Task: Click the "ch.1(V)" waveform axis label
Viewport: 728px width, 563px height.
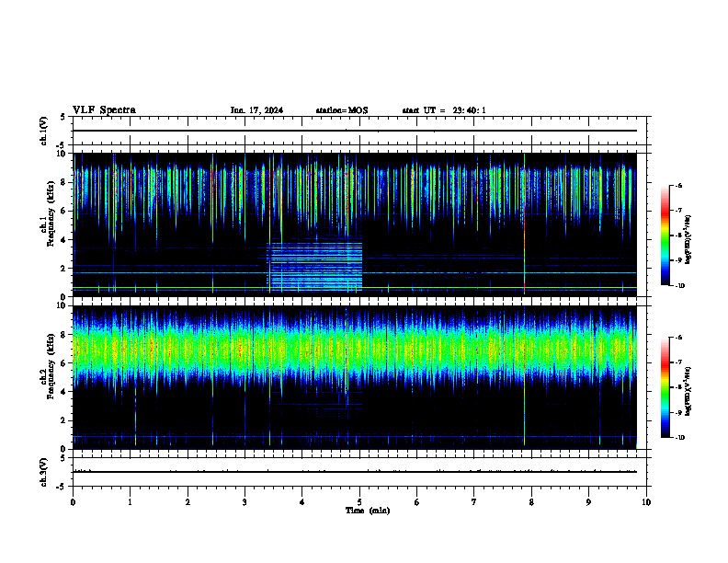Action: (x=44, y=131)
